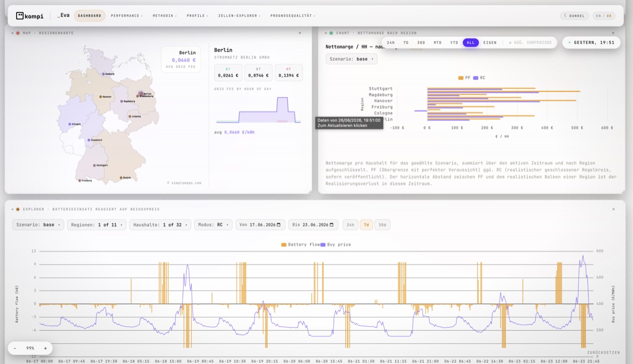Toggle Buy price series in legend

(336, 244)
